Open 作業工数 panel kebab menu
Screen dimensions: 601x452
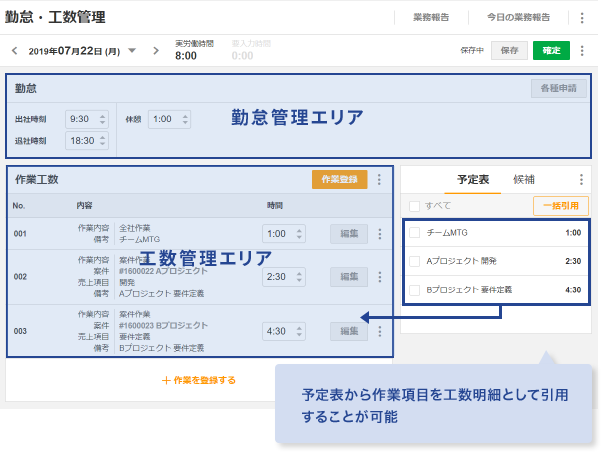coord(378,180)
